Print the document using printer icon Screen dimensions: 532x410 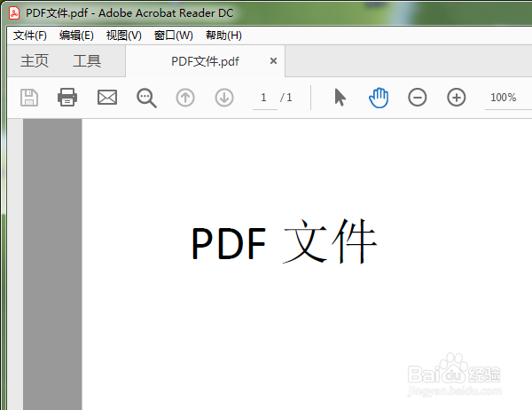coord(67,97)
